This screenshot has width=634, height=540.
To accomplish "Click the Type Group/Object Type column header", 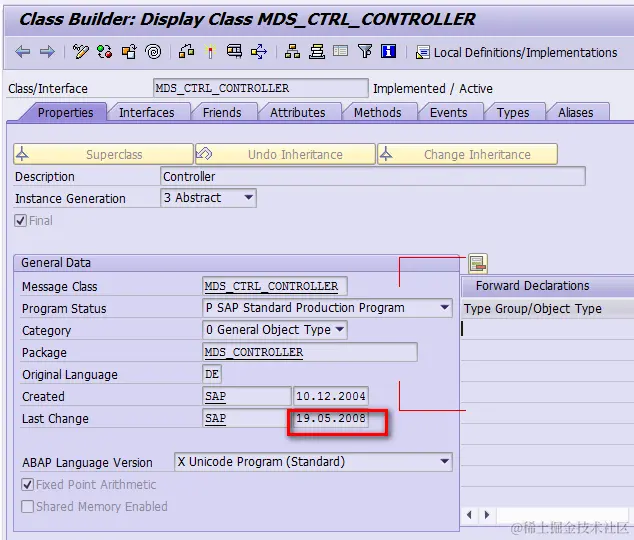I will point(533,309).
